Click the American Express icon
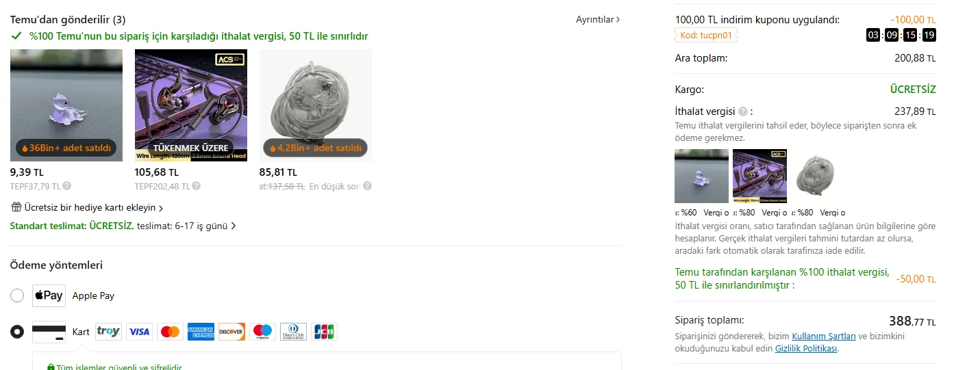The image size is (980, 370). coord(201,332)
